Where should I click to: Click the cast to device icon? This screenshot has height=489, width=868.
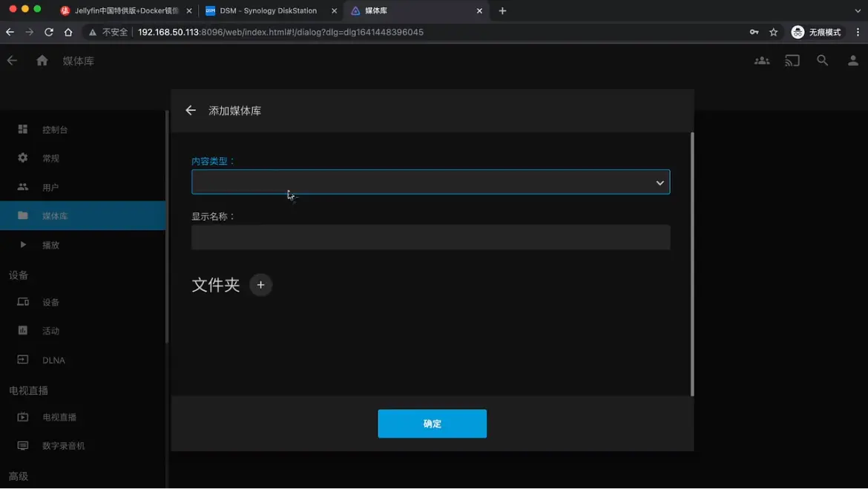point(792,61)
